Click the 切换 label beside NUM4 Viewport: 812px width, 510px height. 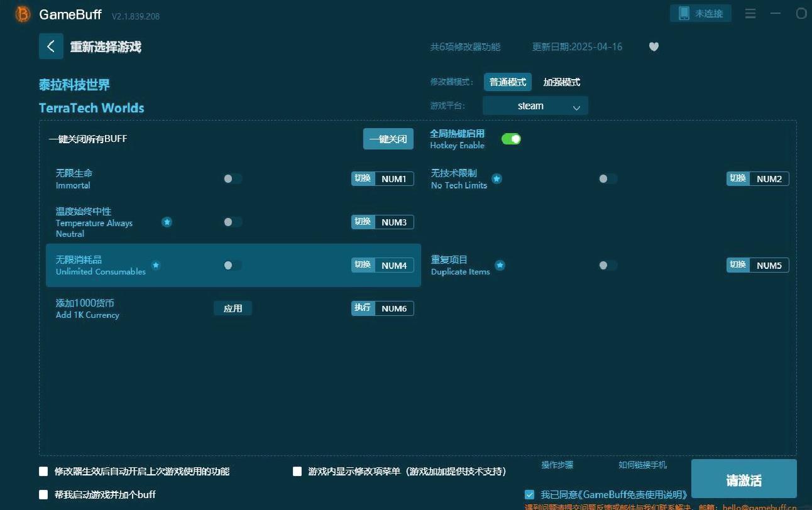pyautogui.click(x=363, y=265)
